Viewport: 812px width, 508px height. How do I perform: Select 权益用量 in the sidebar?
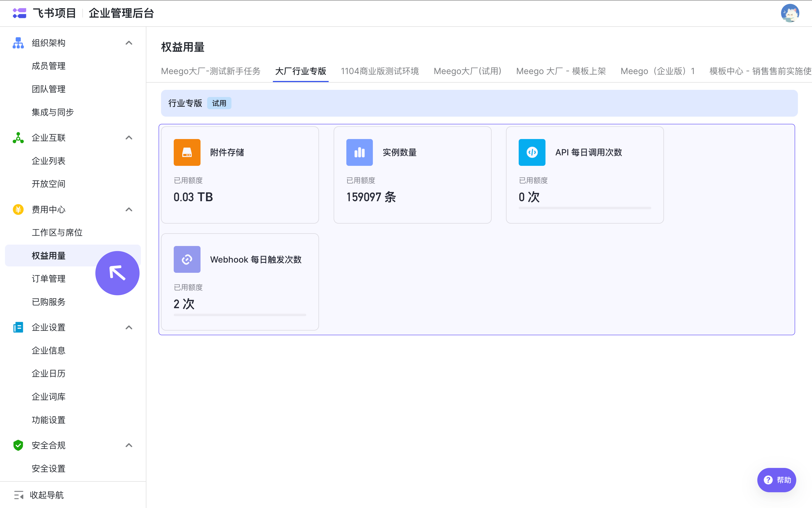click(73, 256)
